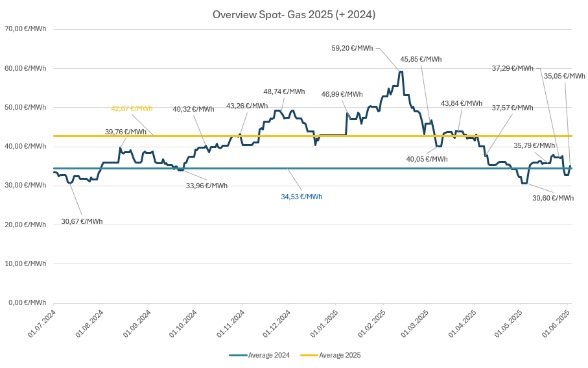This screenshot has height=368, width=588.
Task: Click the 0,00 €/MWh y-axis label
Action: pyautogui.click(x=27, y=302)
